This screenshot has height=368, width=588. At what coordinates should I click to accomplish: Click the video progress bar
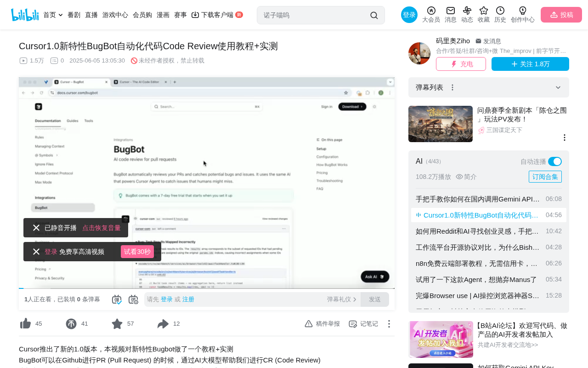[x=207, y=288]
